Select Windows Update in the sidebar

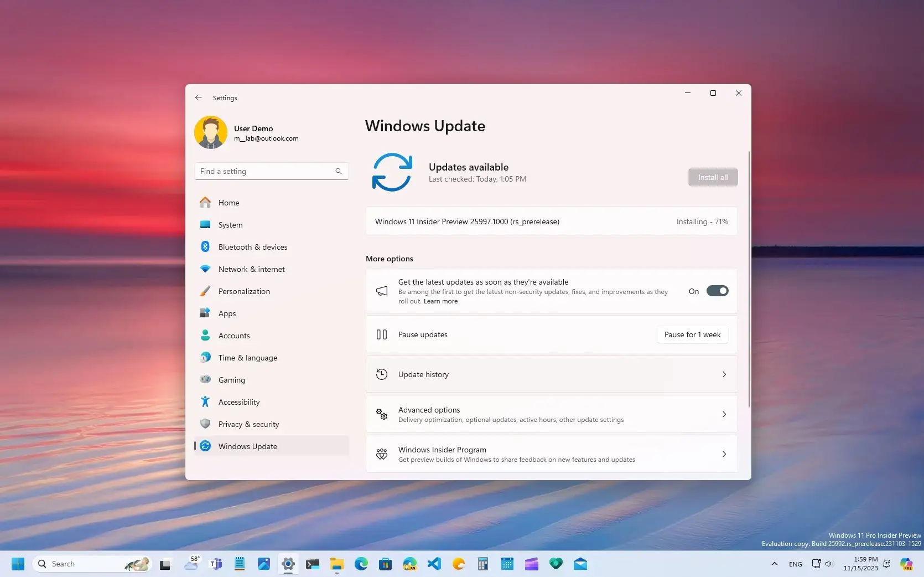coord(271,446)
